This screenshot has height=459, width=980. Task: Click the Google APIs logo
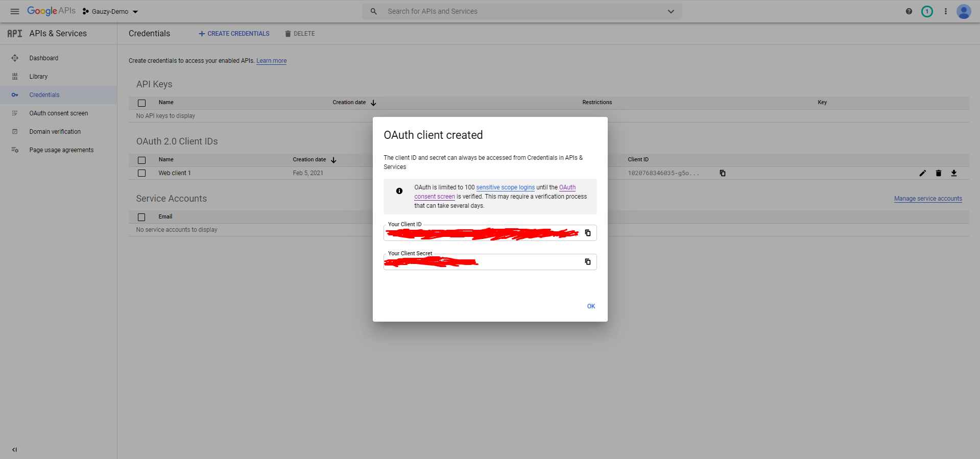coord(51,11)
